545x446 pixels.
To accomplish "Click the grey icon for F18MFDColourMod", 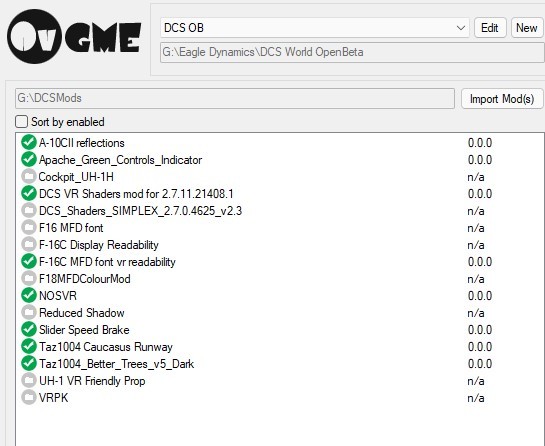I will 29,279.
